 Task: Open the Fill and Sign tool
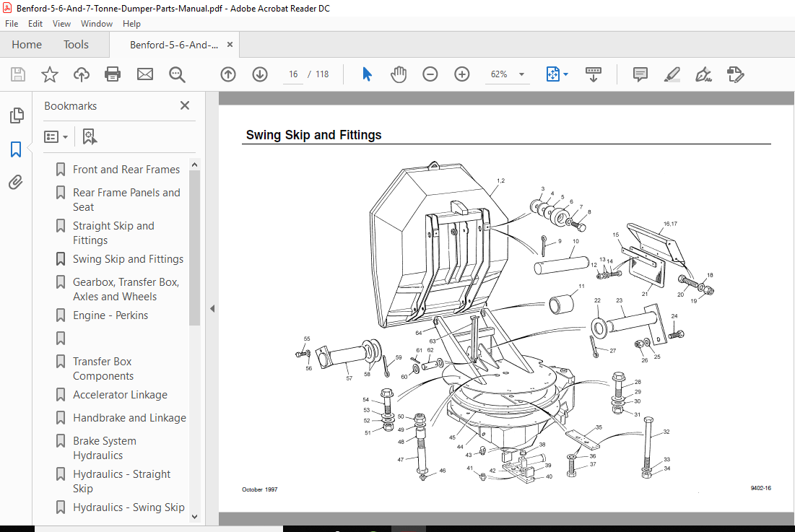tap(703, 74)
